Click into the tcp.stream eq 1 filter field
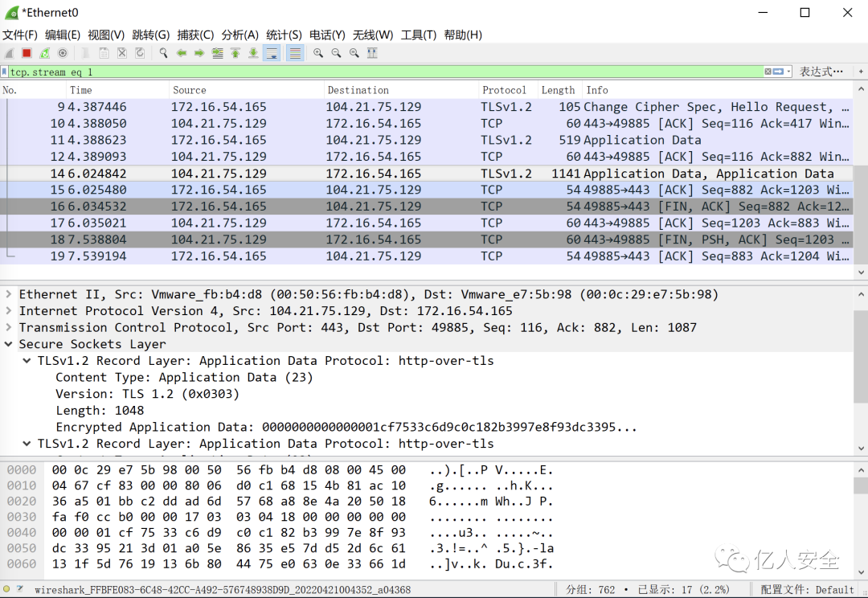 [387, 72]
